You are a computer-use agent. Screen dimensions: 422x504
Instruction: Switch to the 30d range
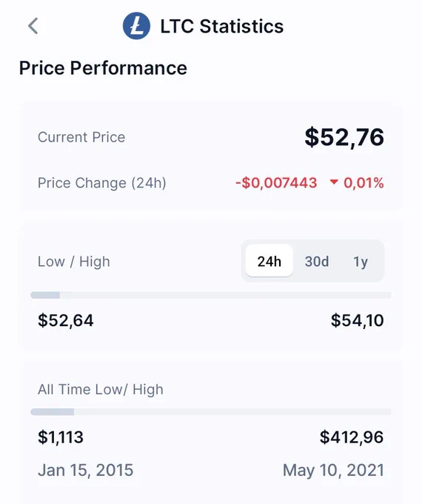point(317,261)
